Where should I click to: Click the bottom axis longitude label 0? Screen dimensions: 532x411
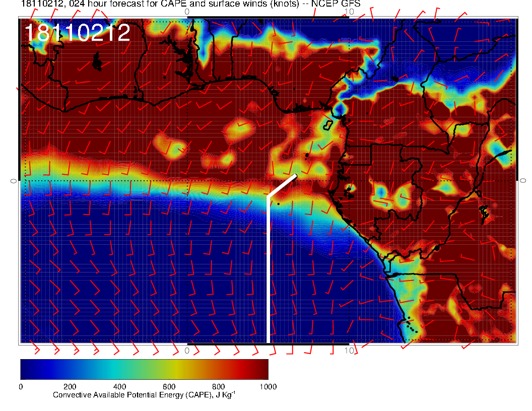(187, 351)
